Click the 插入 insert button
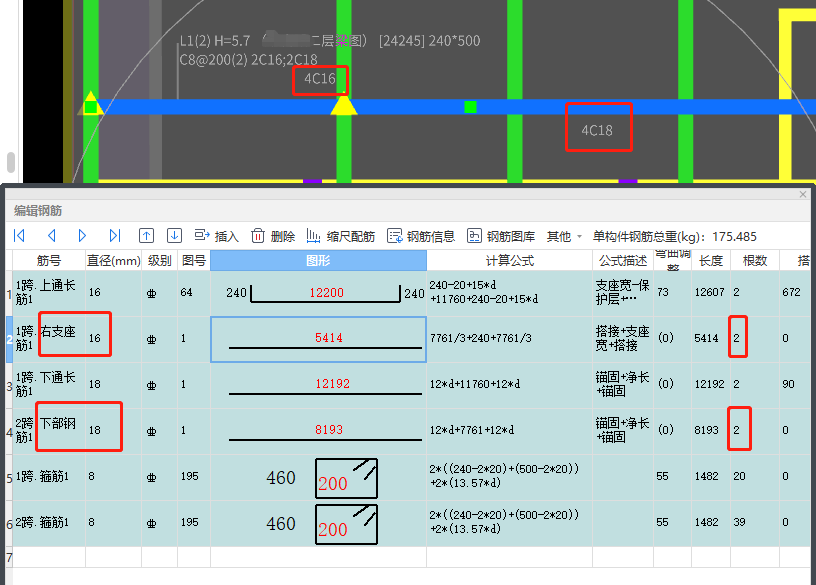Image resolution: width=816 pixels, height=585 pixels. pos(216,236)
